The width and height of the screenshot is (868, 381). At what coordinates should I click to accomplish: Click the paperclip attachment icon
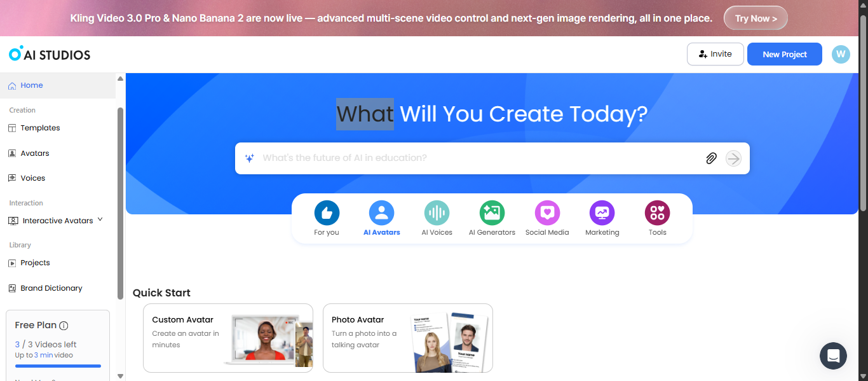coord(711,158)
